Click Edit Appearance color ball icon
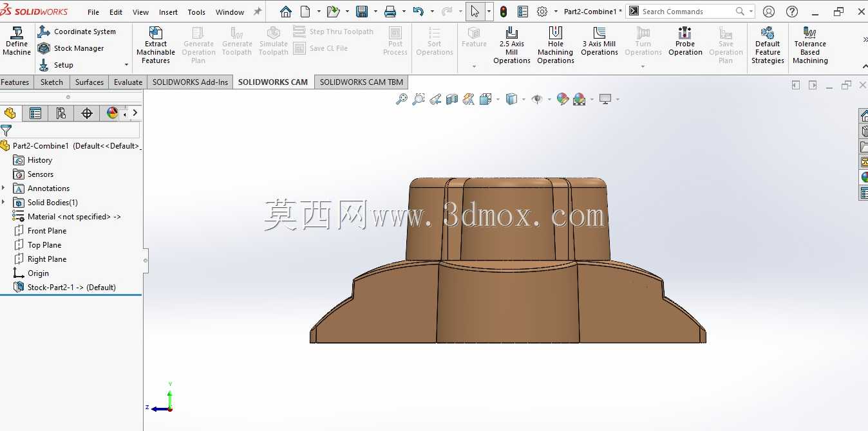The width and height of the screenshot is (868, 431). [563, 99]
